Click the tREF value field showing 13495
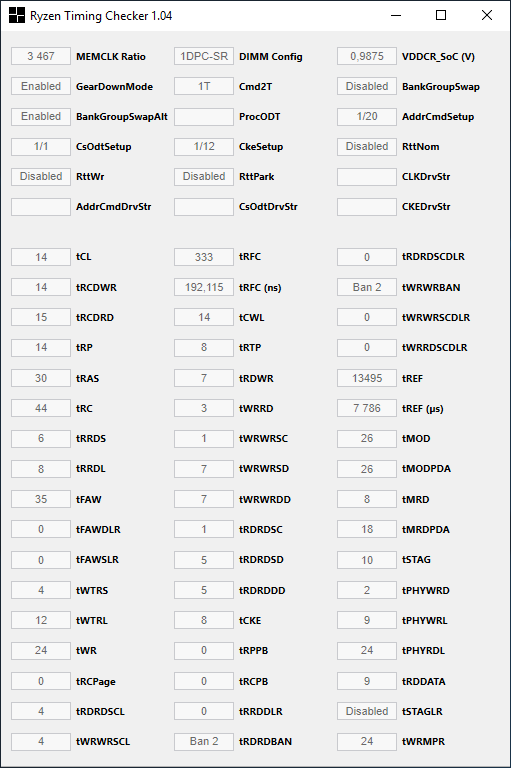 [x=367, y=378]
